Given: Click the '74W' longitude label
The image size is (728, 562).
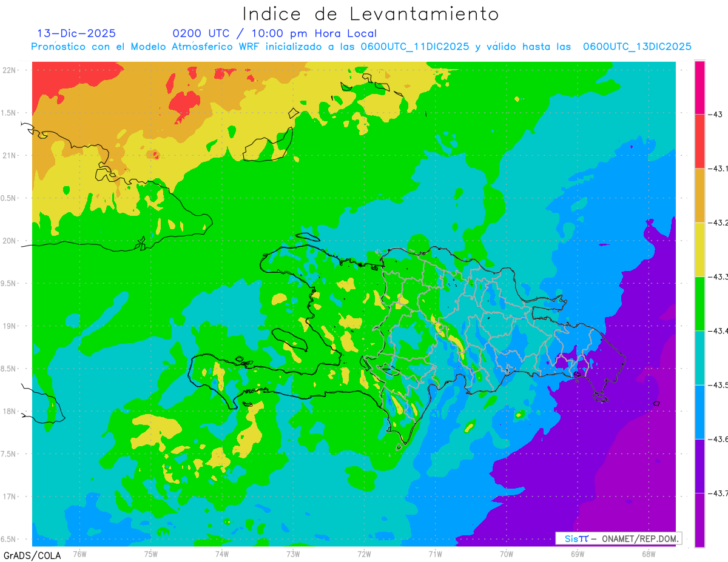Looking at the screenshot, I should 221,554.
